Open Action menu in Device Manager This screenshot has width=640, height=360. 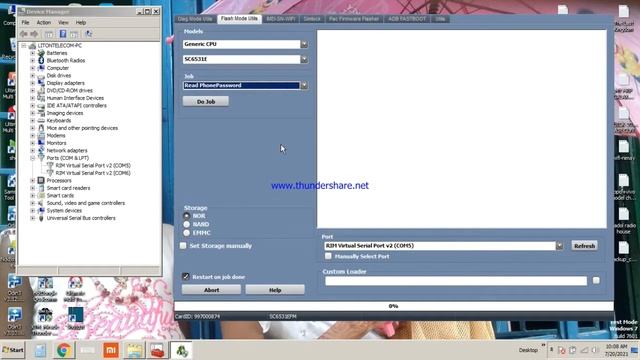[x=44, y=23]
